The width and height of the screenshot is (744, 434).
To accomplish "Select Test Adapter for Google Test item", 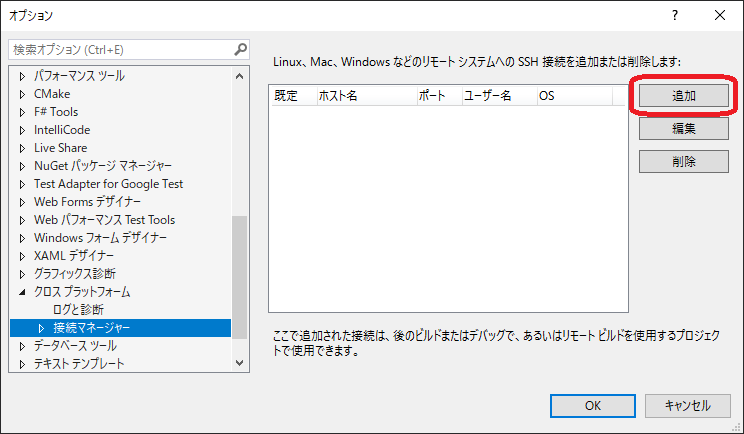I will point(108,184).
